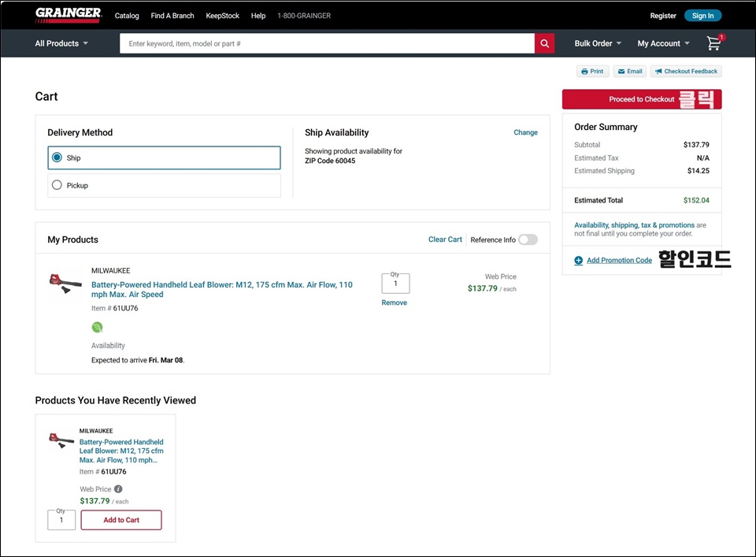
Task: Click the Add Promotion Code link
Action: point(619,261)
